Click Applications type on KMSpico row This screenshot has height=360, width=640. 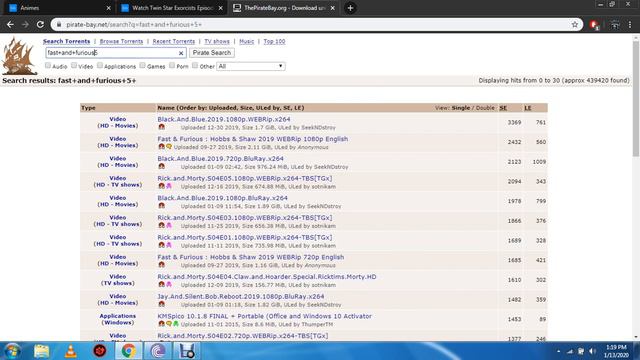[118, 316]
